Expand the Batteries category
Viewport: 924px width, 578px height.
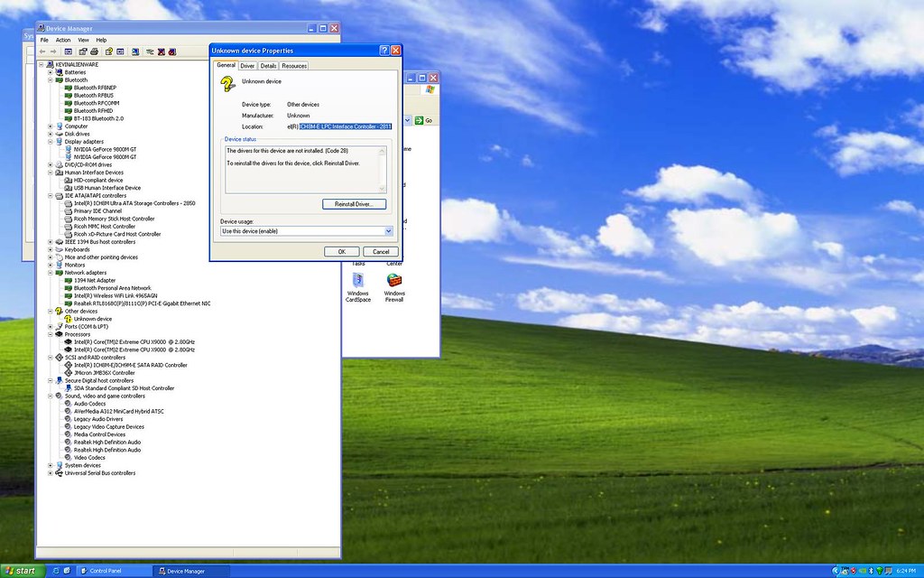[51, 72]
